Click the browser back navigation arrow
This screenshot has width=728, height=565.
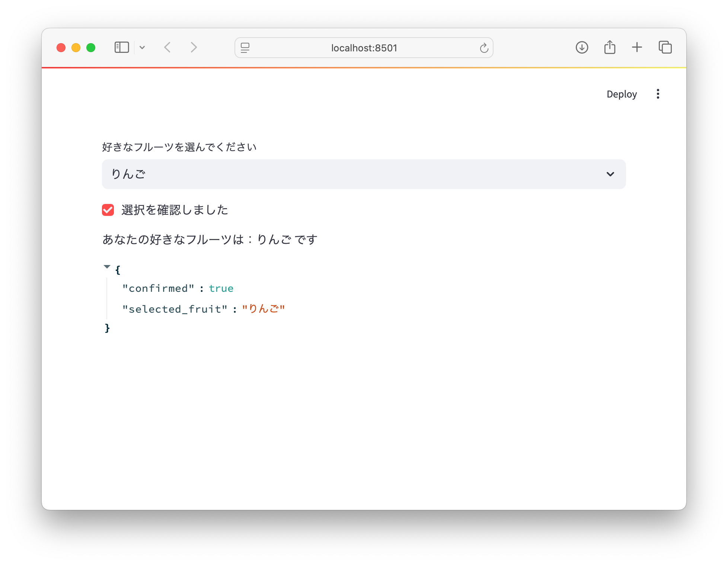pos(167,47)
